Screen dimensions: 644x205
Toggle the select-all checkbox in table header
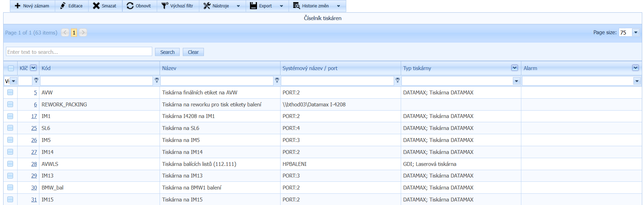click(x=11, y=68)
